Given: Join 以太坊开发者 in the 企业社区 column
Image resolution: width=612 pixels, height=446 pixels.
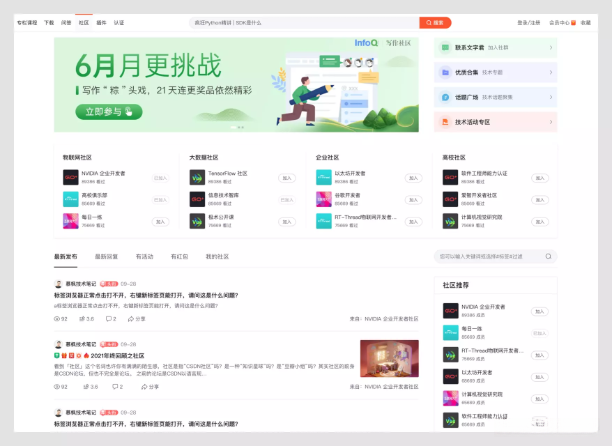Looking at the screenshot, I should [x=413, y=178].
